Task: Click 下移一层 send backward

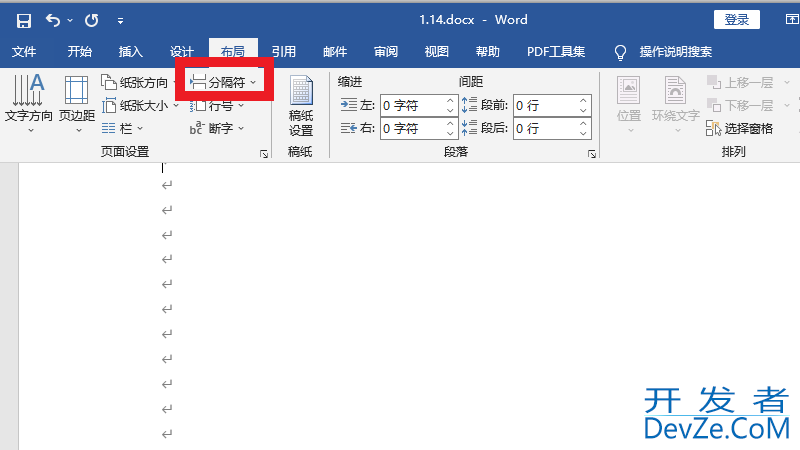Action: click(x=740, y=106)
